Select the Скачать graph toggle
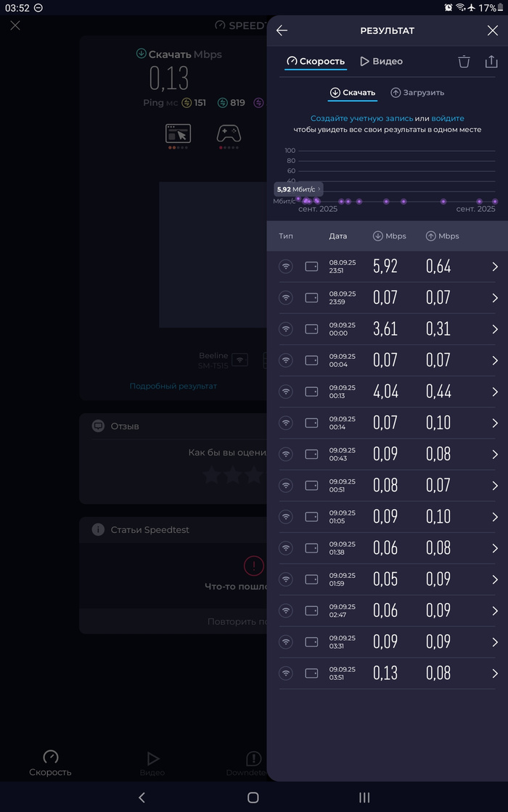Image resolution: width=508 pixels, height=812 pixels. pos(353,93)
